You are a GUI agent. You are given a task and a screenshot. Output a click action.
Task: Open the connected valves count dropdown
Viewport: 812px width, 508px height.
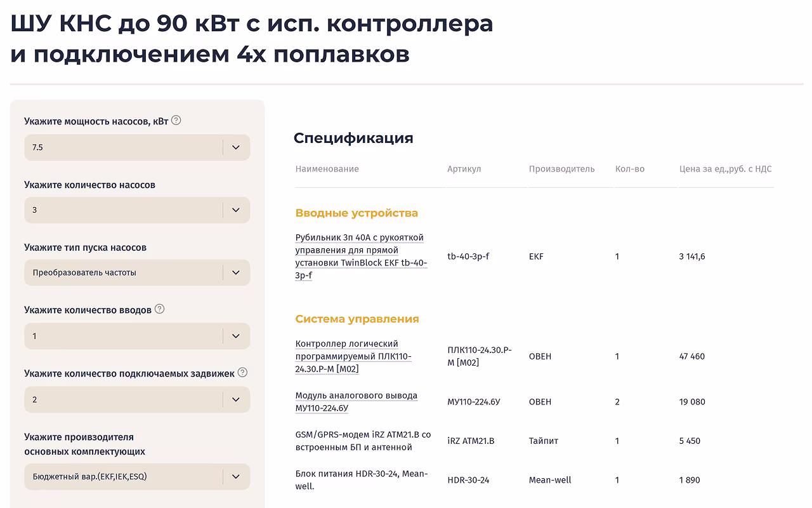point(137,399)
